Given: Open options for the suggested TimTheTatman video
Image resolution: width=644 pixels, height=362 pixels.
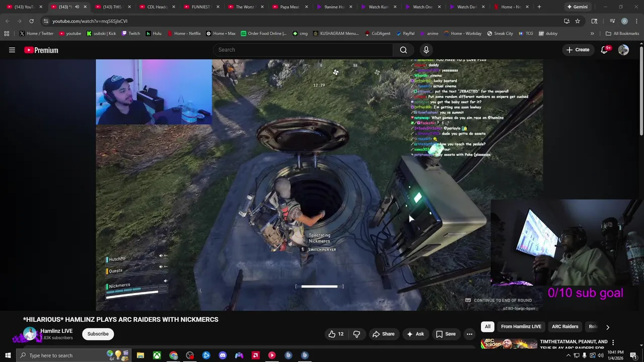Looking at the screenshot, I should 613,343.
